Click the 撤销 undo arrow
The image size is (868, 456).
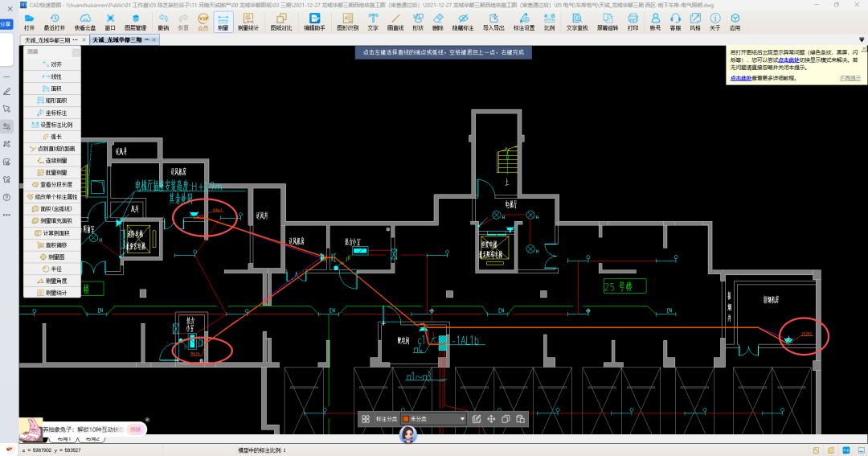click(x=163, y=22)
